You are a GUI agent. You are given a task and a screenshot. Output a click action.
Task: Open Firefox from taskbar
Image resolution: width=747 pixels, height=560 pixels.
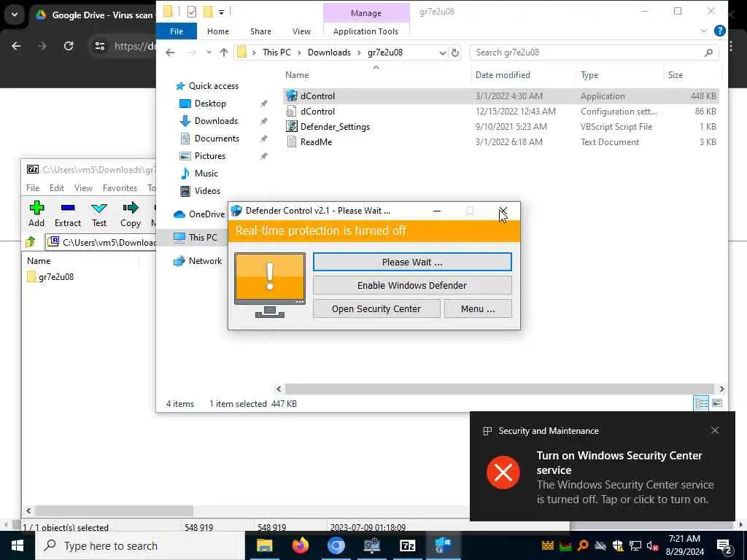tap(300, 545)
